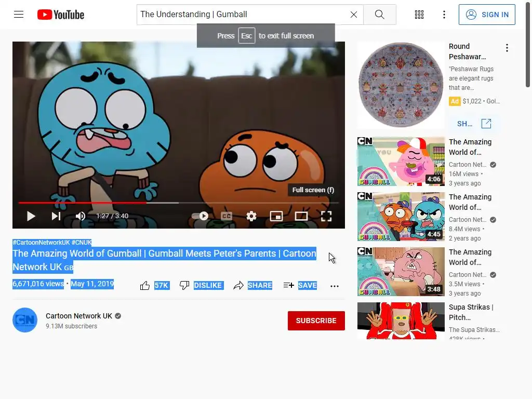Open the Cartoon Network UK channel avatar
The height and width of the screenshot is (399, 532).
coord(25,320)
